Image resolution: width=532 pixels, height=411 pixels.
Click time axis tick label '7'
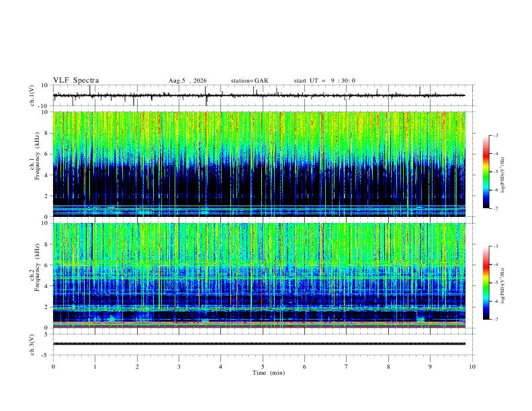(x=347, y=367)
